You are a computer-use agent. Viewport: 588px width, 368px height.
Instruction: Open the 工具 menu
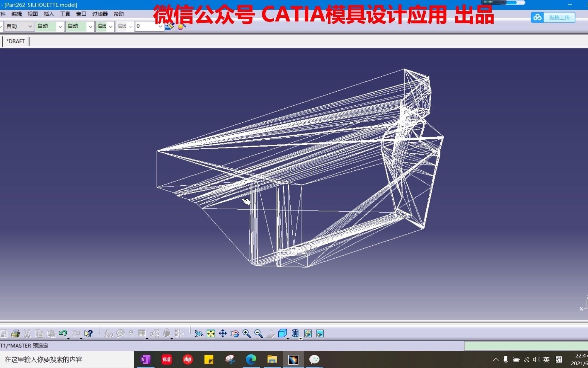(x=65, y=14)
